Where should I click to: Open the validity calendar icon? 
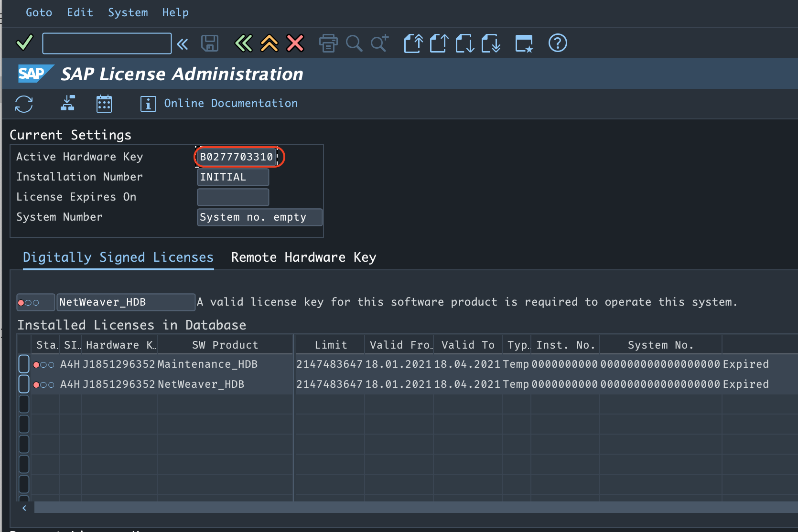(104, 104)
